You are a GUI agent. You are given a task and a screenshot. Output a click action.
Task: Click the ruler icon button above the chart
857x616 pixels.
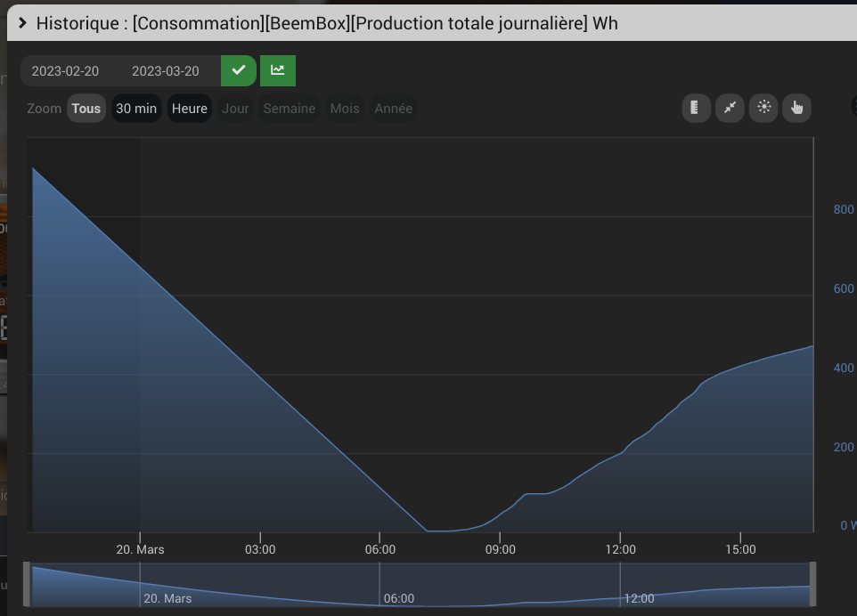(696, 109)
